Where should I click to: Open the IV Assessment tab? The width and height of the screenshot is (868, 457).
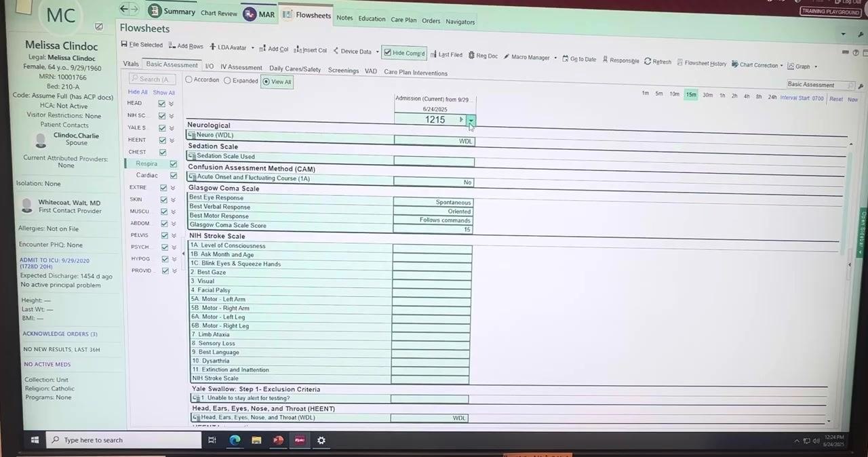(x=241, y=67)
